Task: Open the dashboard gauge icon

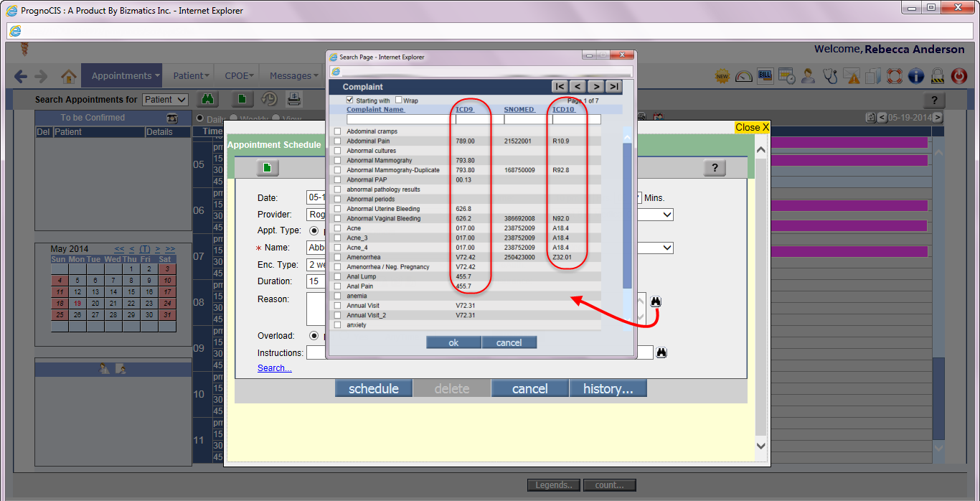Action: (744, 76)
